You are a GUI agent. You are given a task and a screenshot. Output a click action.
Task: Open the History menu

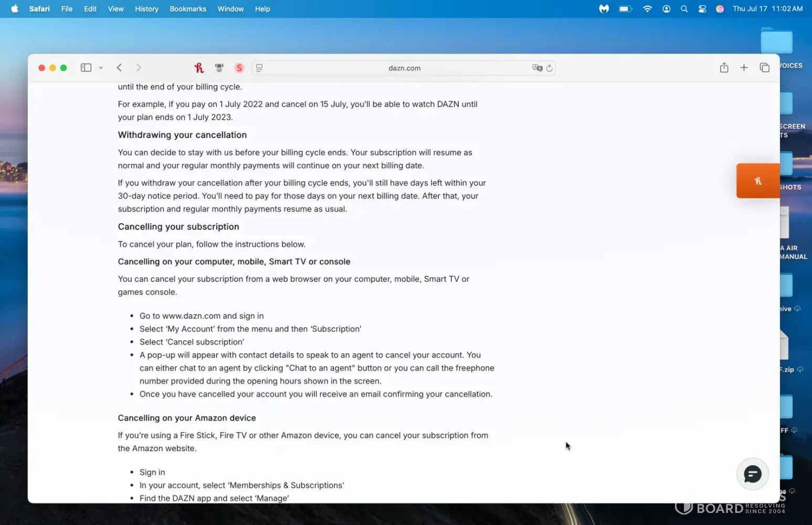click(146, 9)
